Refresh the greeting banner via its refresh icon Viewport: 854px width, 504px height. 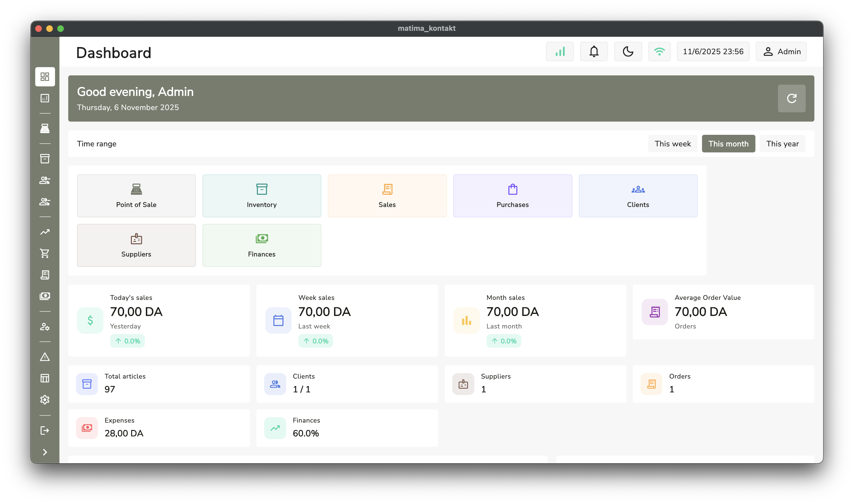coord(792,98)
